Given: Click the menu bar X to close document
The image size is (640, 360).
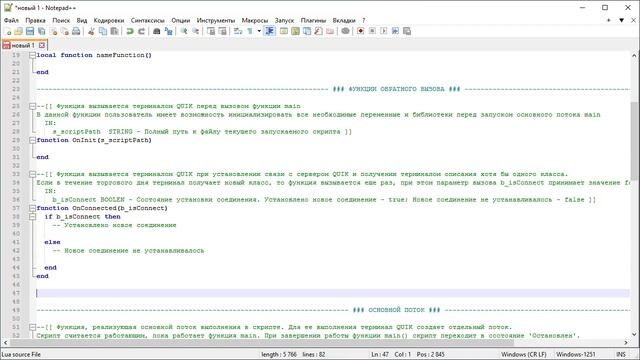Looking at the screenshot, I should tap(633, 20).
